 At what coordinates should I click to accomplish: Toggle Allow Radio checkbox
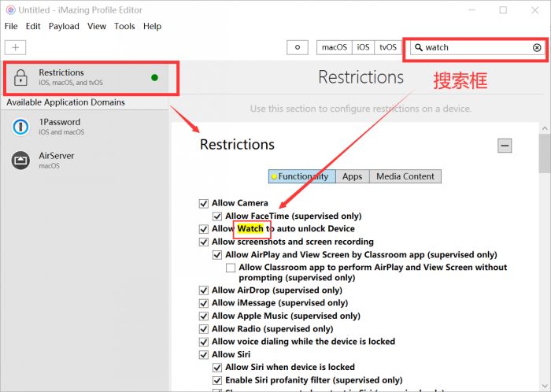[203, 329]
